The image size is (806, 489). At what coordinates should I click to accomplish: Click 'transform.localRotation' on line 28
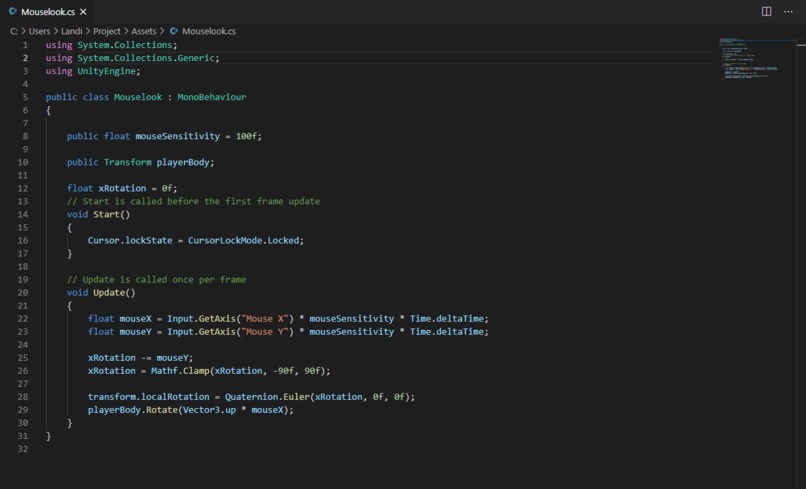[149, 396]
